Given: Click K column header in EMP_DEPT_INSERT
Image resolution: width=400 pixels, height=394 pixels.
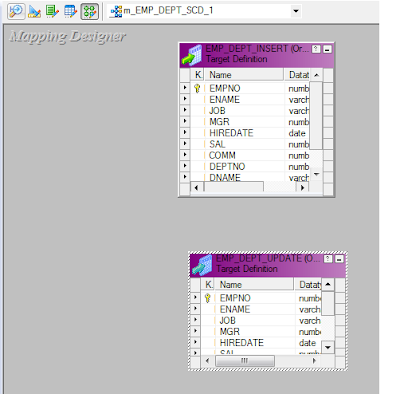Looking at the screenshot, I should (198, 75).
